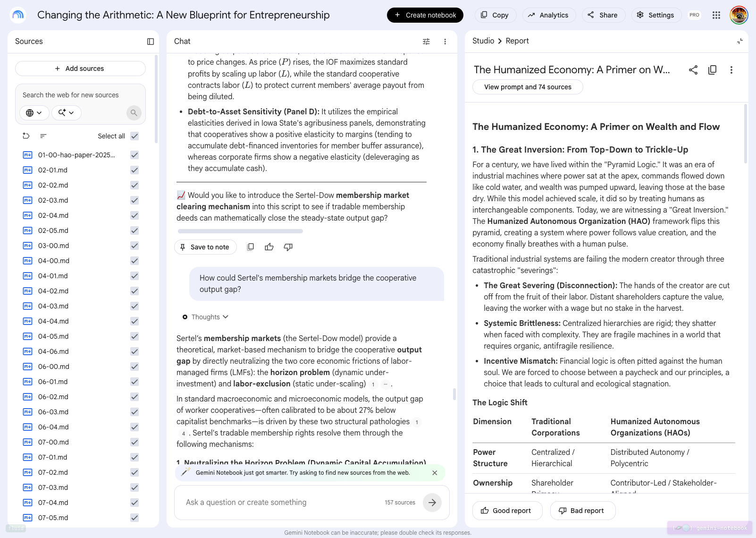Click citation number 4 chip
Viewport: 756px width, 538px height.
[x=184, y=433]
